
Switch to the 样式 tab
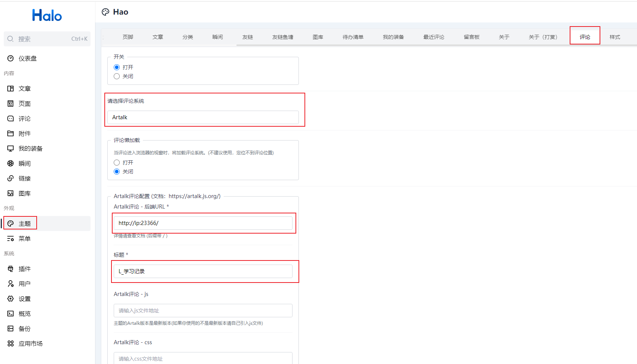coord(615,37)
